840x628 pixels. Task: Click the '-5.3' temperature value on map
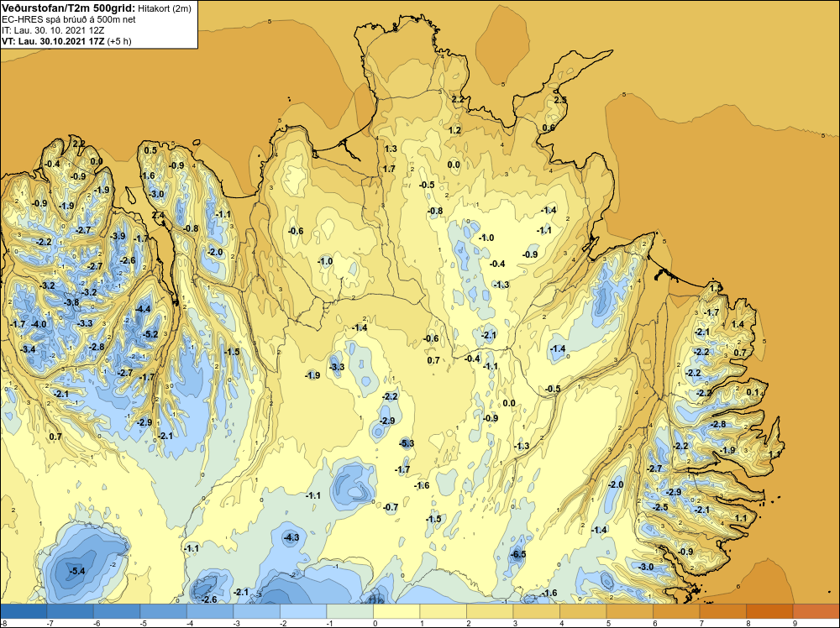(x=407, y=443)
